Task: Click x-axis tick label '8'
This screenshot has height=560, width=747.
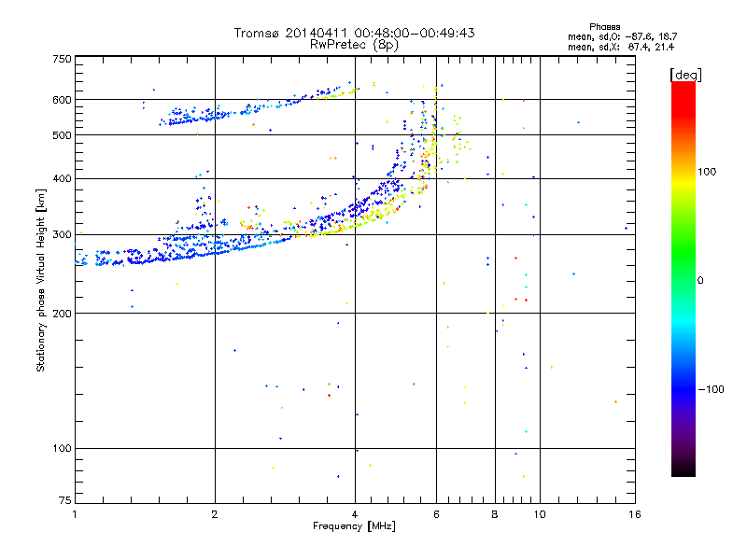Action: (x=495, y=514)
